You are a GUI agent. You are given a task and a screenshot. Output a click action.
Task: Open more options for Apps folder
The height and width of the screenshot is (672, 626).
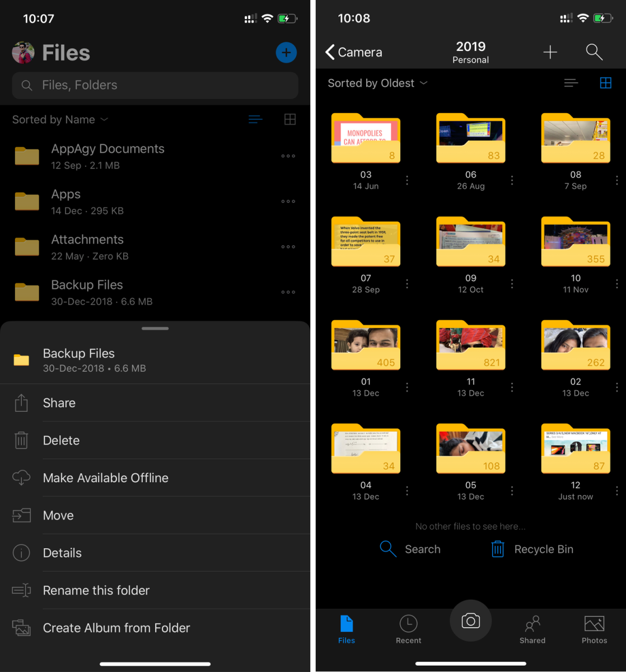pos(288,202)
